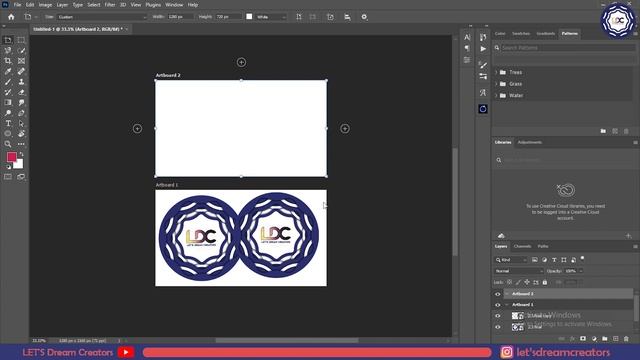Hide the bottom layer in Layers panel

(x=498, y=327)
